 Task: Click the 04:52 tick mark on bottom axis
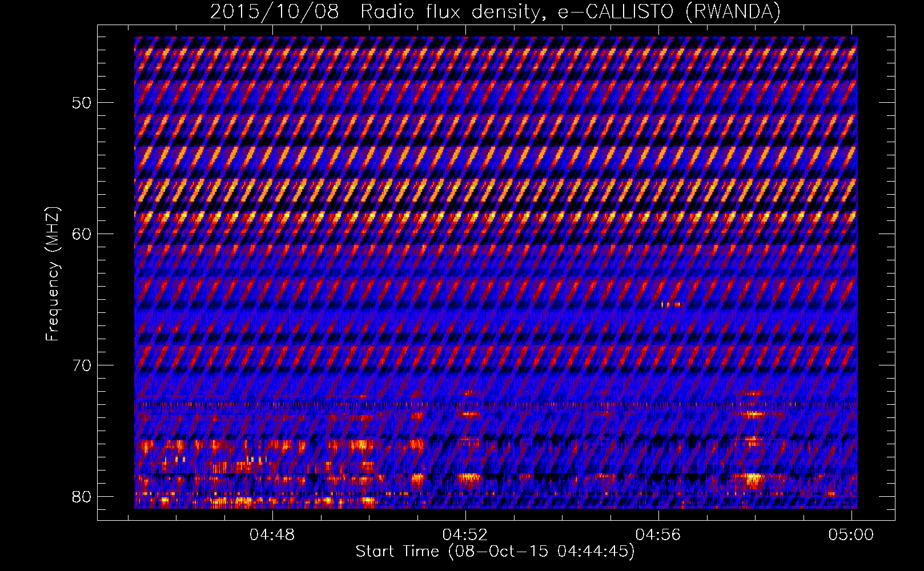(465, 516)
